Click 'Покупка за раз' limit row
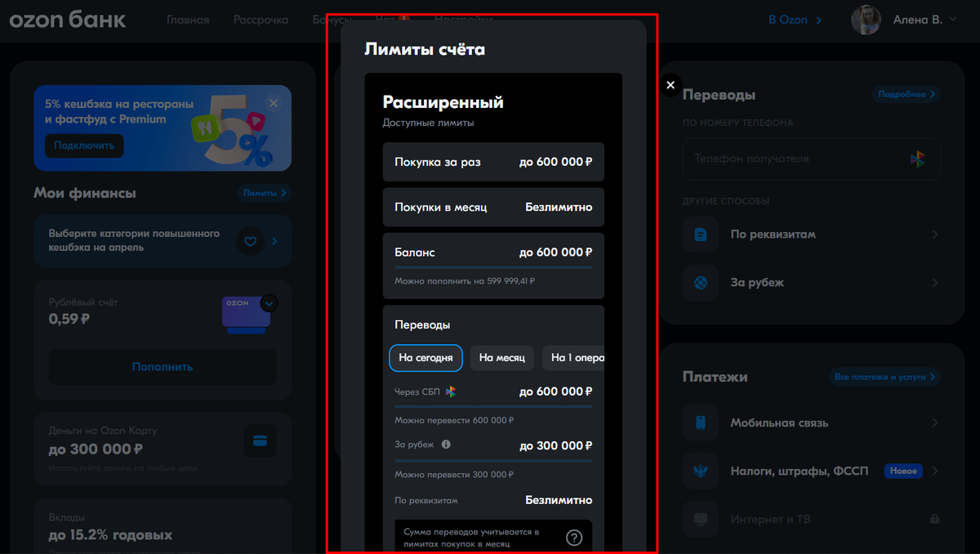The image size is (980, 554). 493,162
